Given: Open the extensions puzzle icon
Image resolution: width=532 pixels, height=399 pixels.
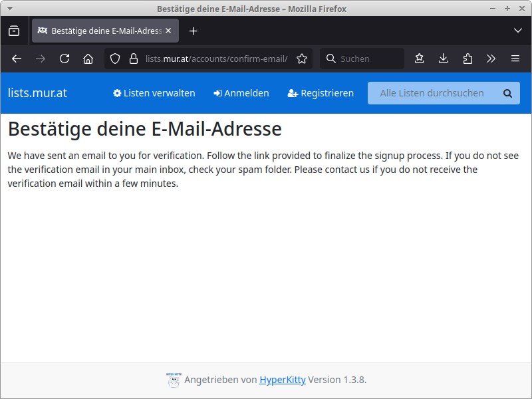Looking at the screenshot, I should [467, 59].
